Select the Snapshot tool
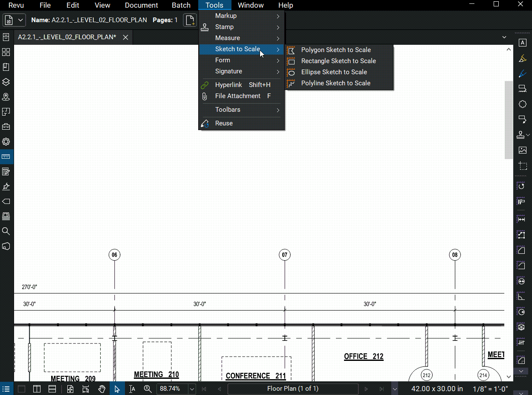Viewport: 532px width, 395px height. (523, 166)
